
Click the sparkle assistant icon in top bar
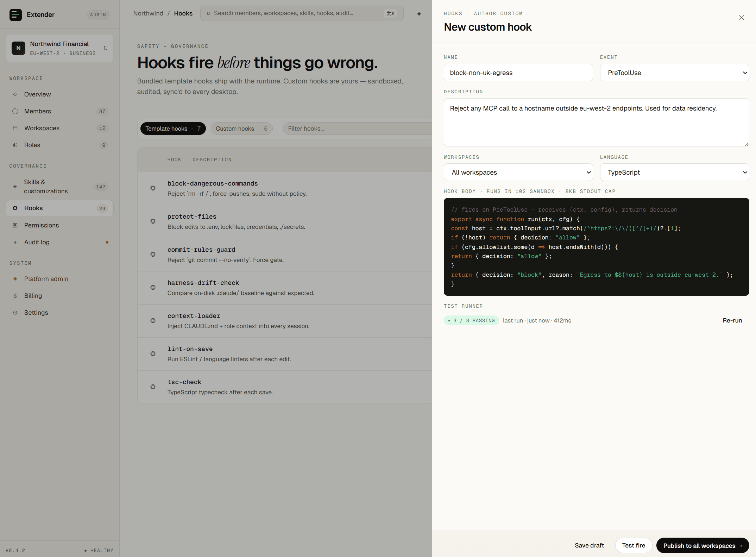tap(419, 14)
